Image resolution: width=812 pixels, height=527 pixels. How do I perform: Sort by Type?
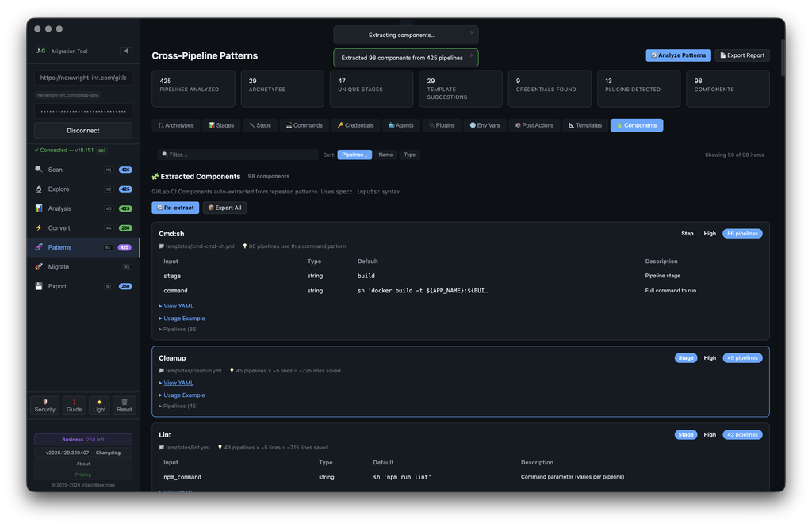410,155
